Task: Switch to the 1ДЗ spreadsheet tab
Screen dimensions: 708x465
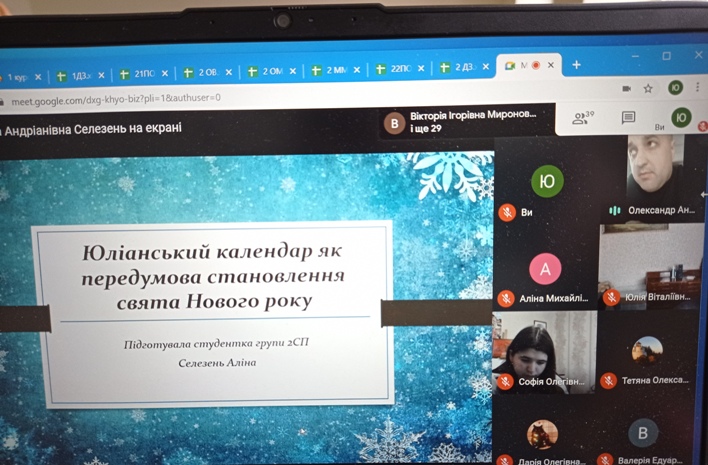Action: [81, 76]
